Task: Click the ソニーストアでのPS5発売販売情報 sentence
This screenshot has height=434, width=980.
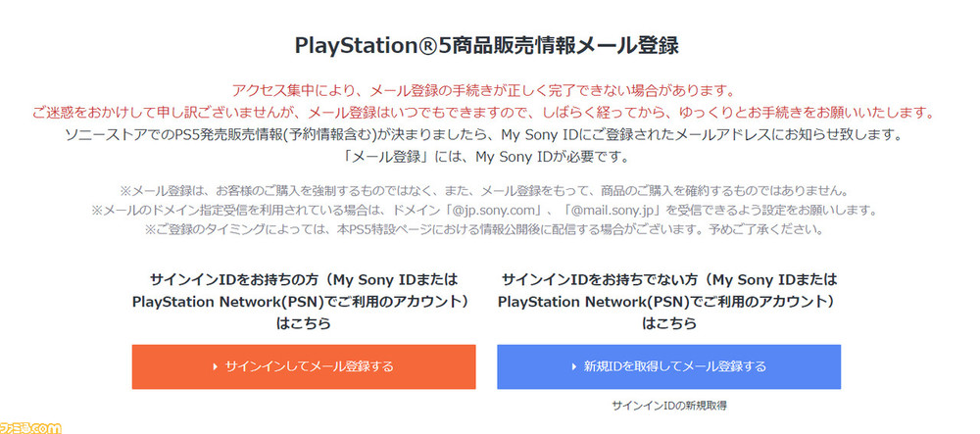Action: point(482,135)
